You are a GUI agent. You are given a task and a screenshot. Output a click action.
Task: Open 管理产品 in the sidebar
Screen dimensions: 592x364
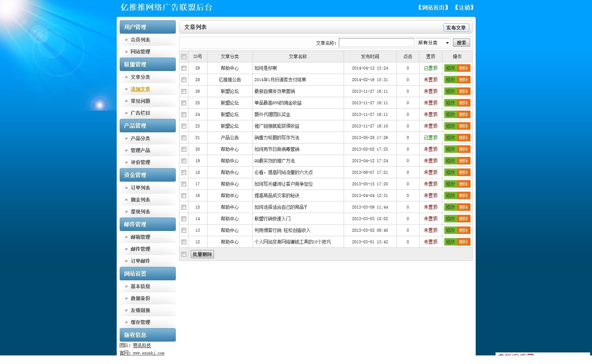pyautogui.click(x=140, y=150)
